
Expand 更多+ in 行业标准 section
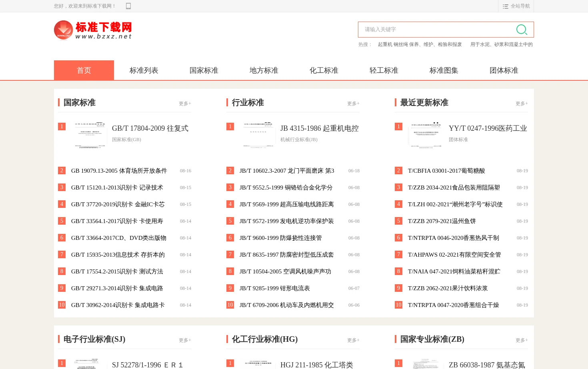click(353, 104)
